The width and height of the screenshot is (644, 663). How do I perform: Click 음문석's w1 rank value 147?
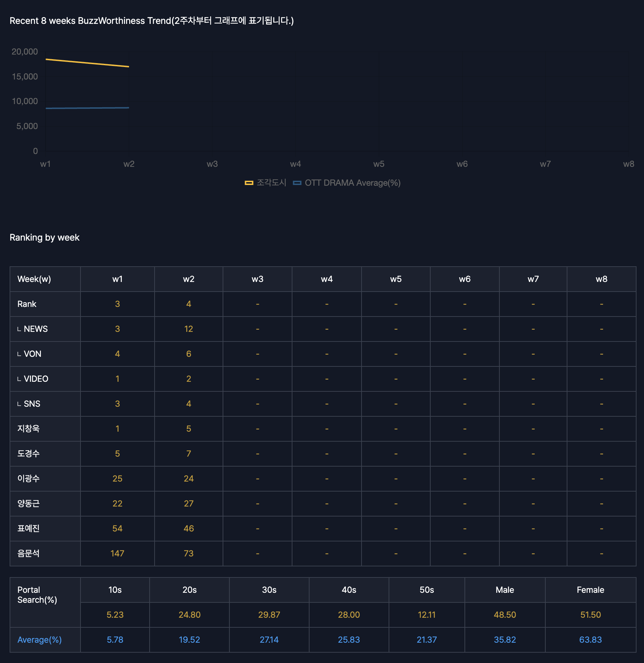point(117,554)
